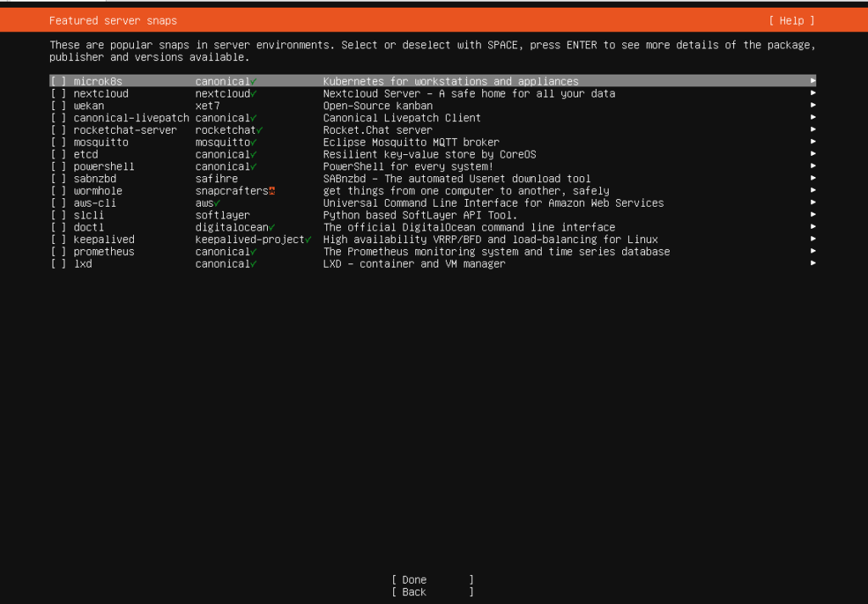Click 'The official DigitalOcean command line interface'
Viewport: 868px width, 604px height.
[x=470, y=227]
